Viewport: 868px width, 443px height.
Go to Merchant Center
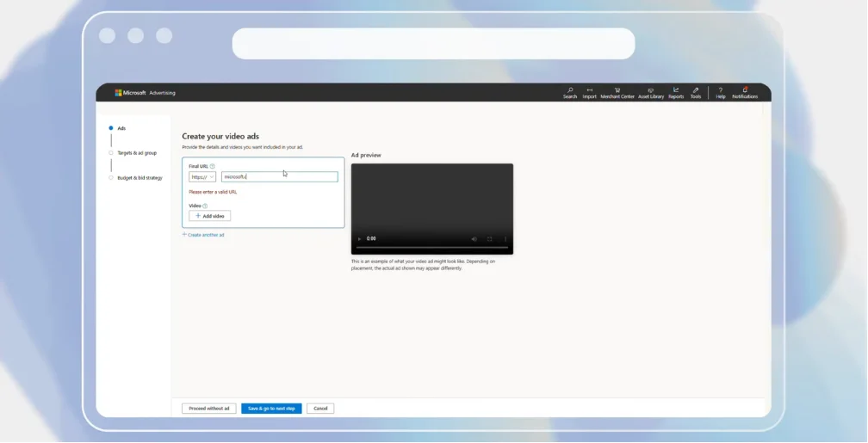pos(617,93)
